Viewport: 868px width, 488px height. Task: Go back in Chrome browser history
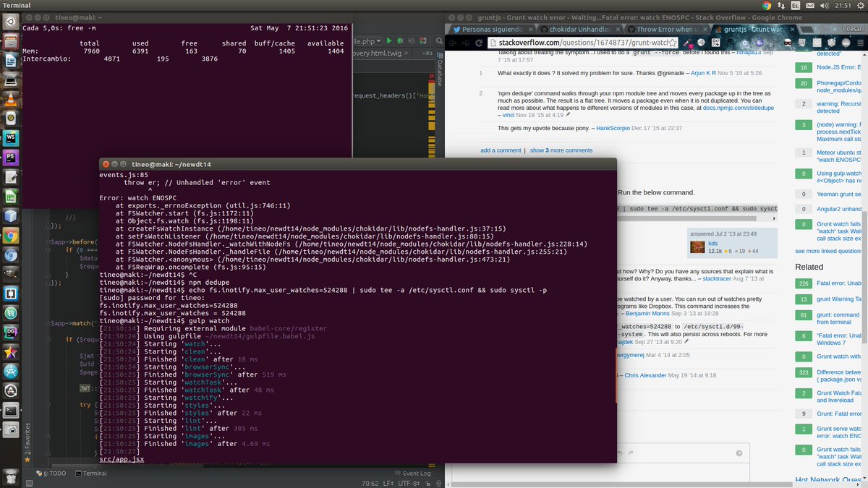click(451, 43)
